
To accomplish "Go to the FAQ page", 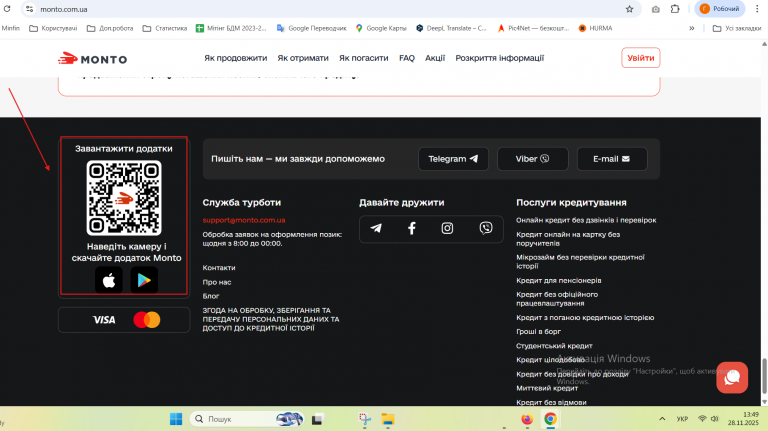I will point(407,58).
